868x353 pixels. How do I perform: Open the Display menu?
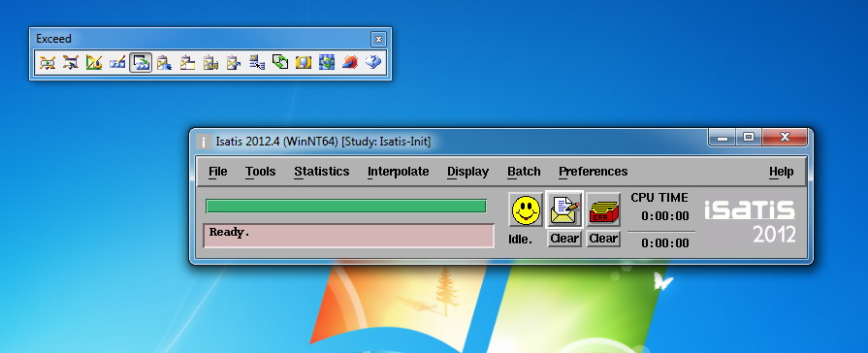click(x=467, y=172)
